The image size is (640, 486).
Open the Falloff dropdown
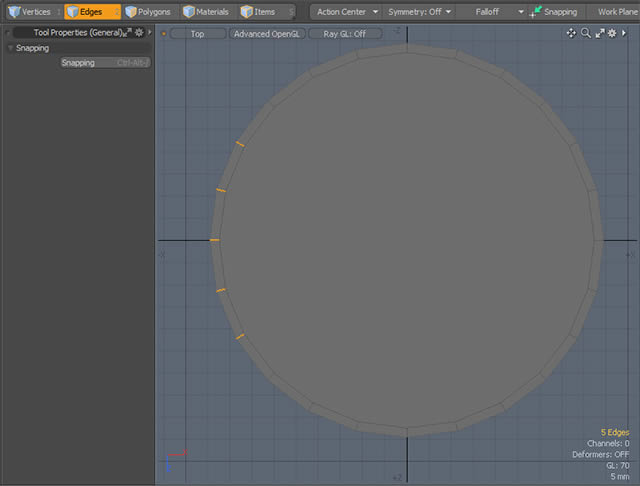[x=492, y=12]
